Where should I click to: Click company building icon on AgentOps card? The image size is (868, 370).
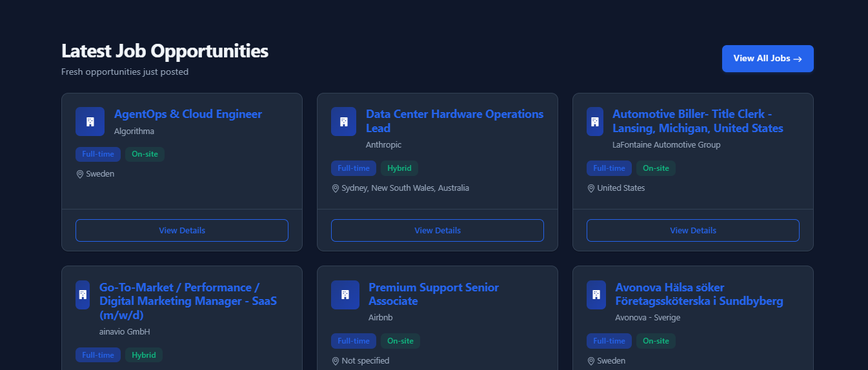(x=90, y=121)
